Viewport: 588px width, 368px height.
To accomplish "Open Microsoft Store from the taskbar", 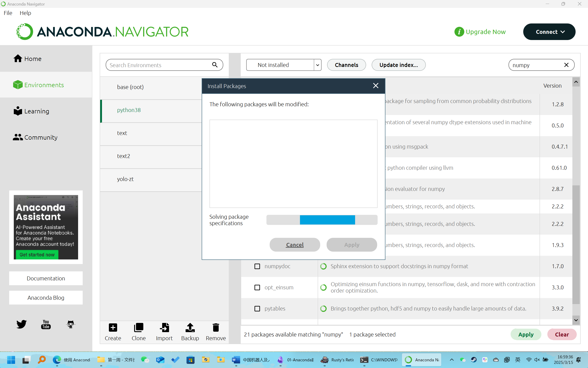I will [x=190, y=360].
